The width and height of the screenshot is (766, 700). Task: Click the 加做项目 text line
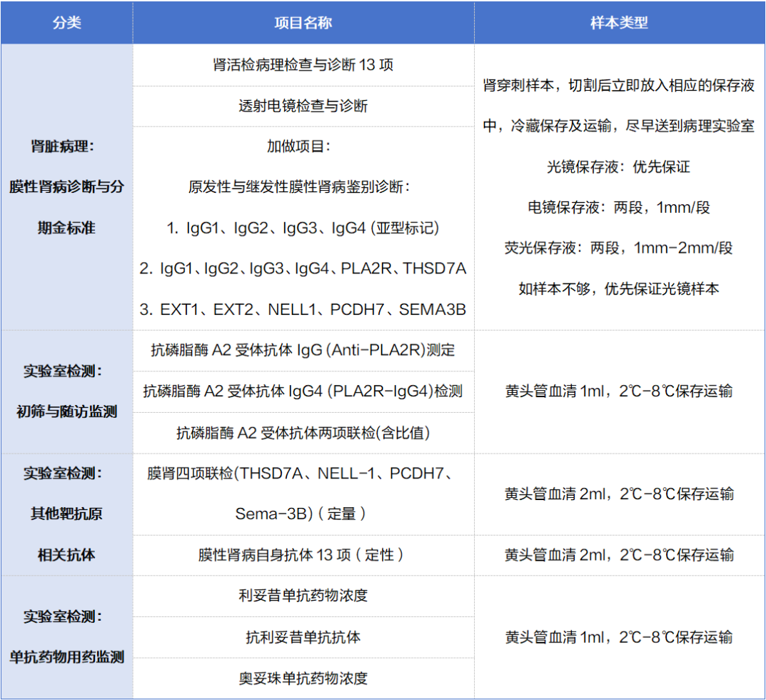pyautogui.click(x=299, y=146)
